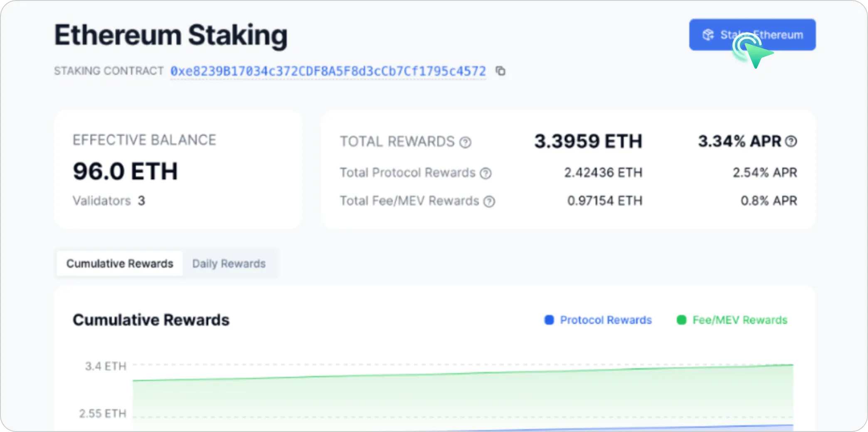Open the 0xe8239B17 staking contract link

[x=328, y=71]
